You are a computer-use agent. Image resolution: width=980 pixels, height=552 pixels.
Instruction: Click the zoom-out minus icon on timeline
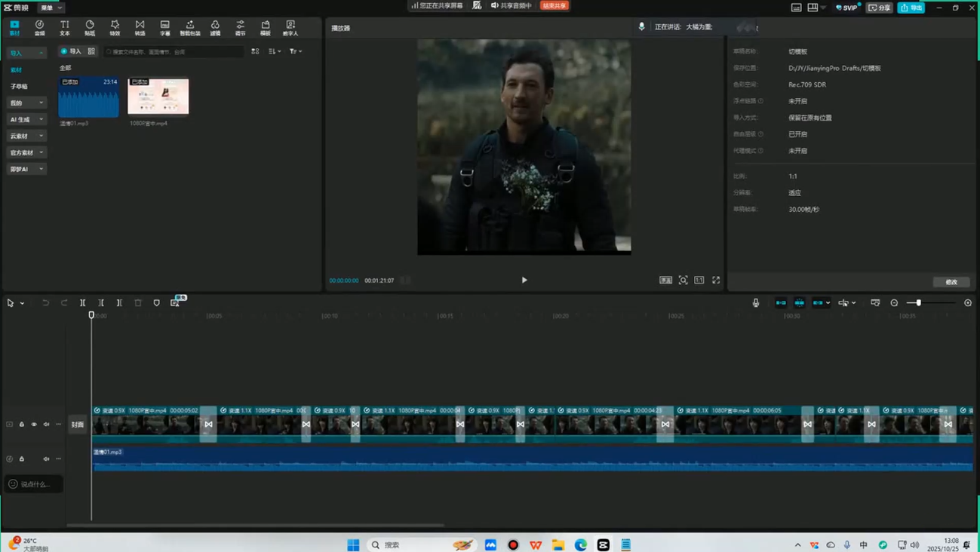pos(894,303)
